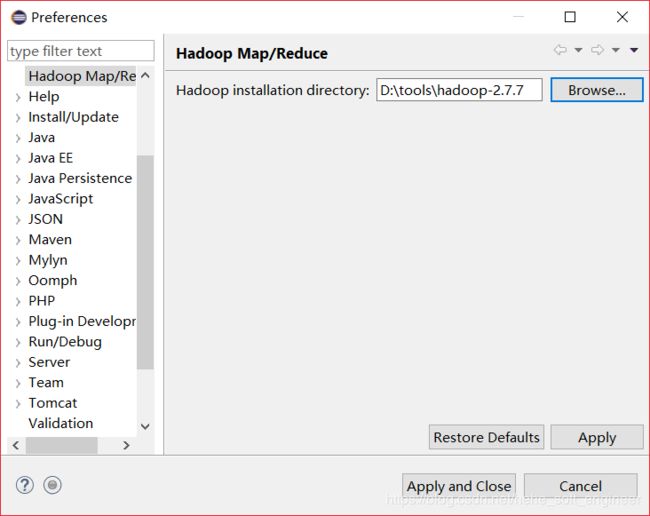The height and width of the screenshot is (516, 650).
Task: Select the Java Persistence category
Action: 80,178
